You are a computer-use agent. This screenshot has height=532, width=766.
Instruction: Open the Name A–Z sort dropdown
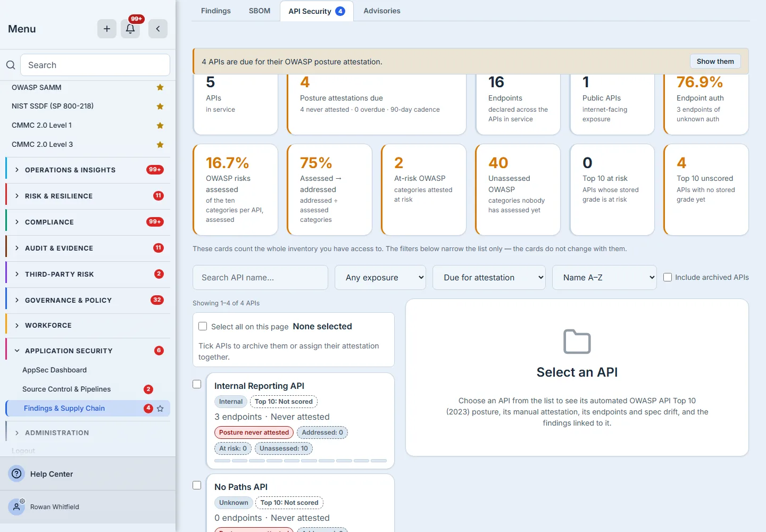click(x=604, y=278)
